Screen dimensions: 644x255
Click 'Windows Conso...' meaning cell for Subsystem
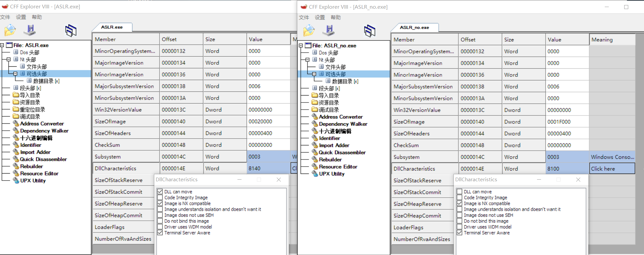(x=612, y=157)
